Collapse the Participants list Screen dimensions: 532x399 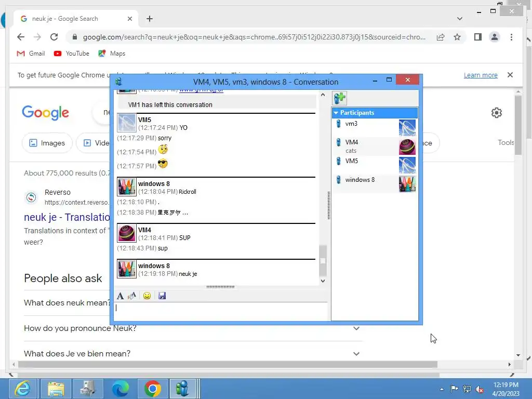coord(336,113)
